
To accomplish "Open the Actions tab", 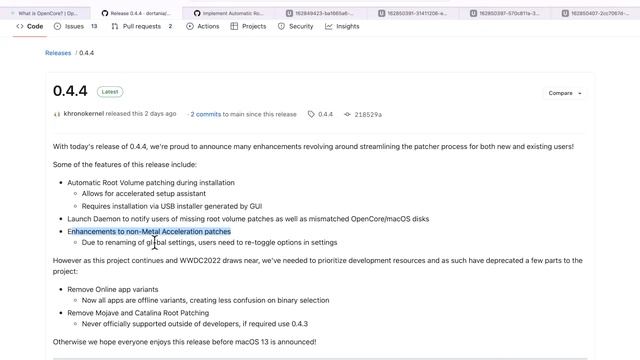I will [202, 26].
